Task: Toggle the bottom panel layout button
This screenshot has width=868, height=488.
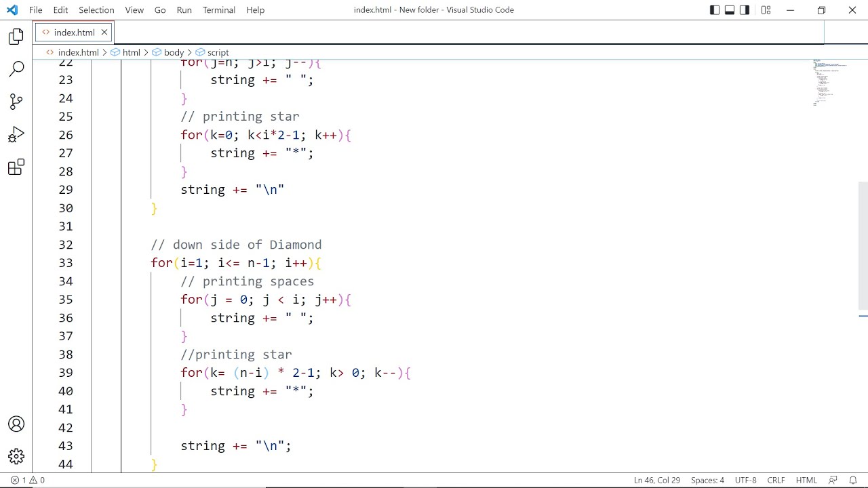Action: (730, 10)
